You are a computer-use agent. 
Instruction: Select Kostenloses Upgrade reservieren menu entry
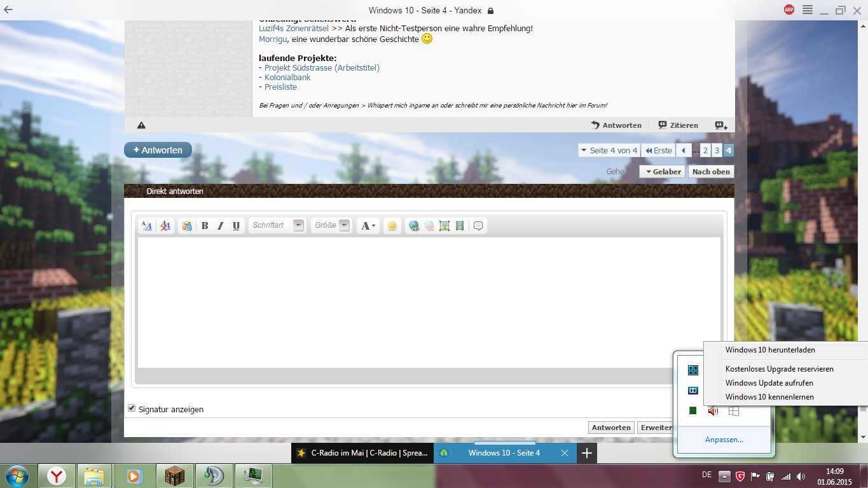pyautogui.click(x=785, y=369)
